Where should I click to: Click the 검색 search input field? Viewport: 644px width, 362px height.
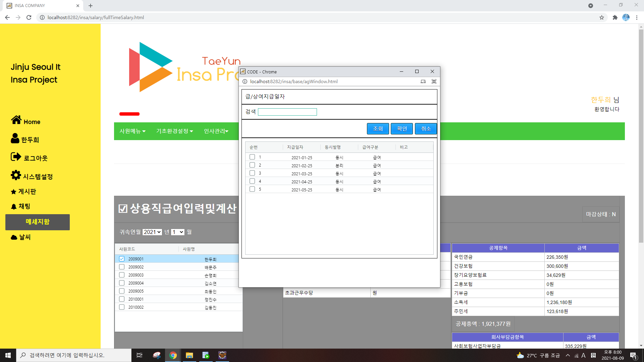pos(287,112)
